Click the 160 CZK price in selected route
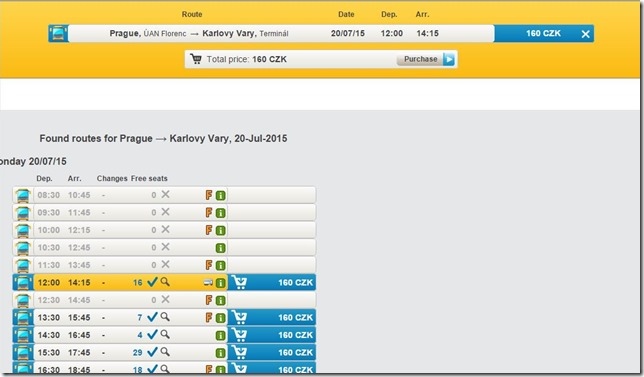The image size is (644, 377). (543, 33)
